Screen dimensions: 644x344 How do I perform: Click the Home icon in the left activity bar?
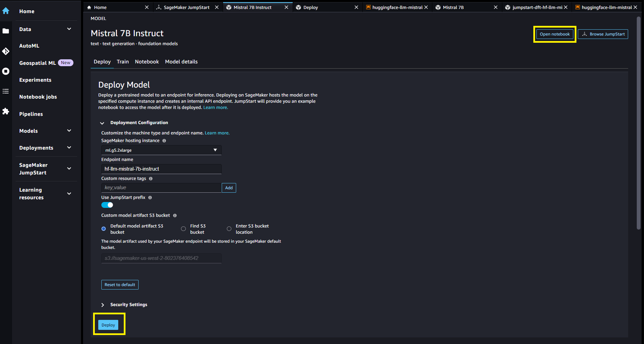(6, 11)
